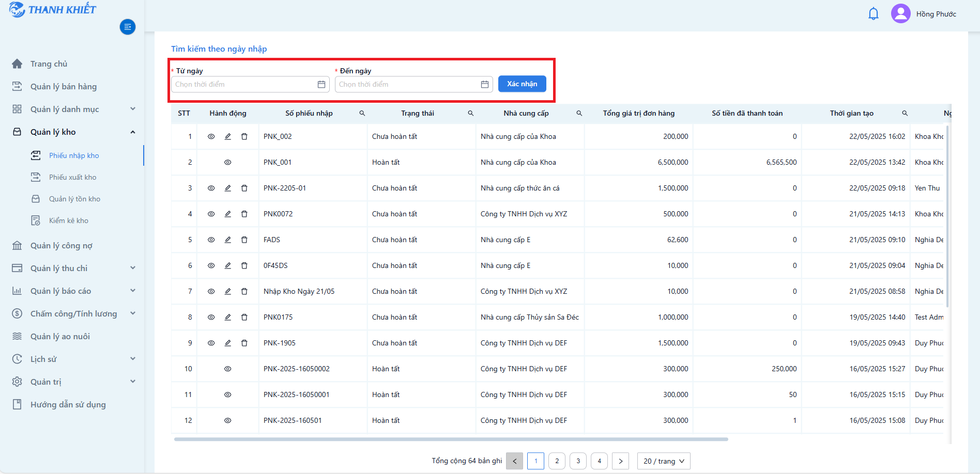Go to next page arrow
This screenshot has width=980, height=474.
click(x=620, y=461)
